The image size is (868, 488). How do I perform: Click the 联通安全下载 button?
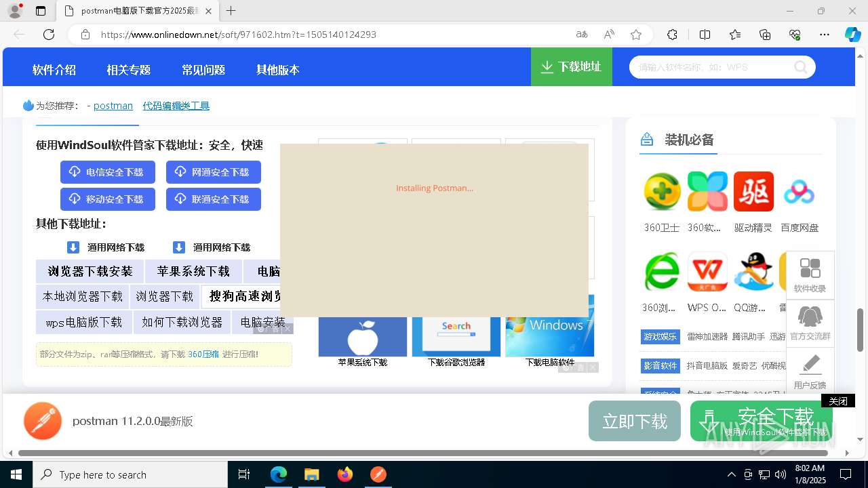(214, 199)
